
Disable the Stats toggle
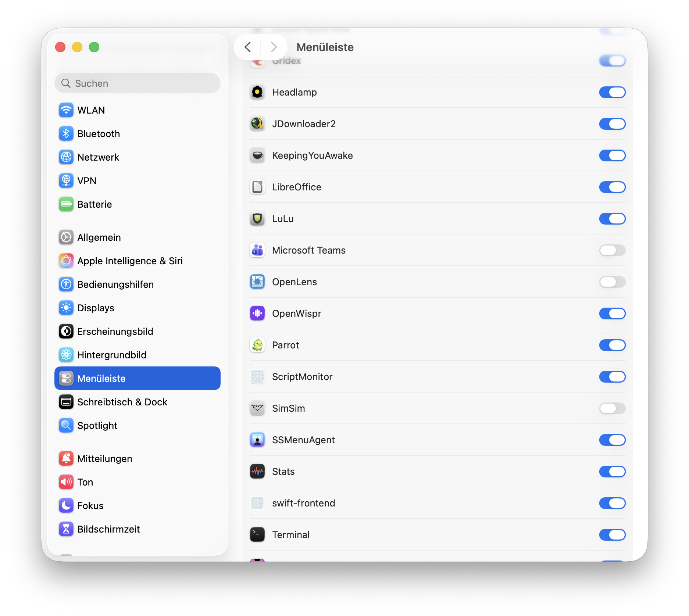pyautogui.click(x=613, y=472)
